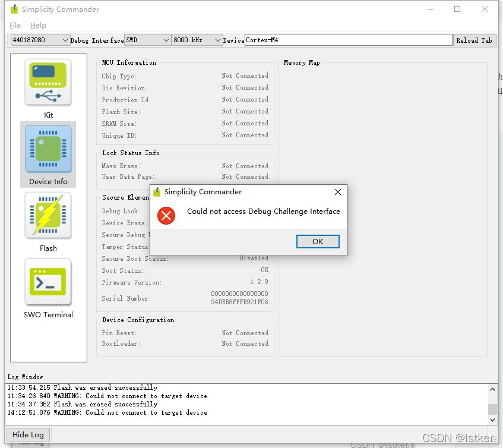Click log scrollbar down arrow
This screenshot has width=503, height=448.
(x=493, y=419)
